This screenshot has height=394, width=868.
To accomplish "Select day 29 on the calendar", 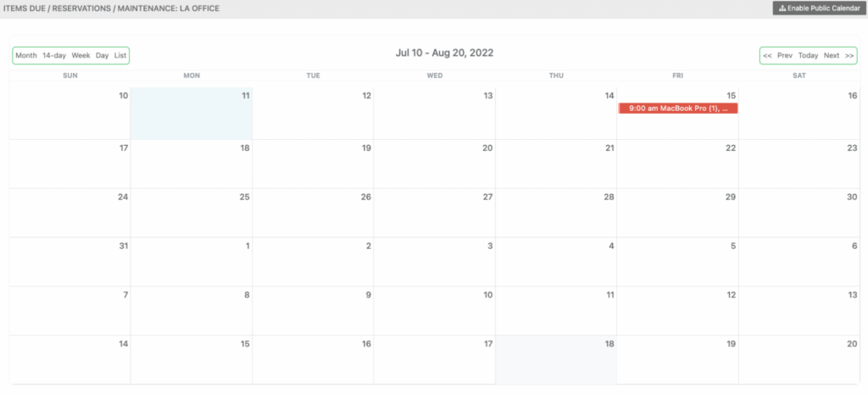I will point(677,213).
